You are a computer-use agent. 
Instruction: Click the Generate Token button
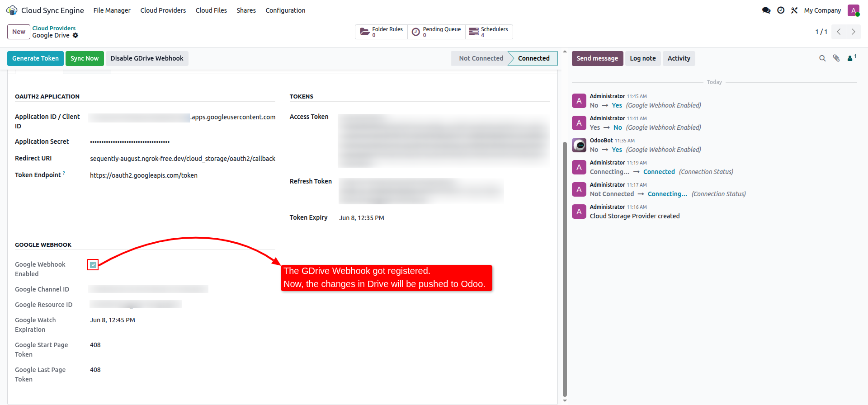tap(35, 58)
